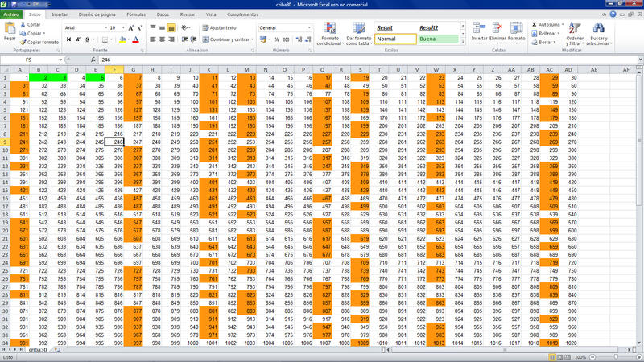Open the Archivo menu tab
Screen dimensions: 644x362
(11, 14)
